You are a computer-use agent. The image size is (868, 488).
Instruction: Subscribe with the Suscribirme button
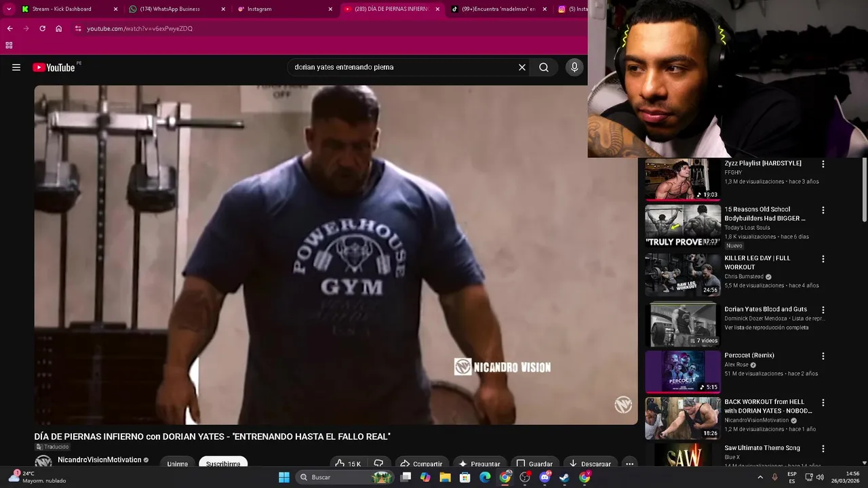coord(223,464)
